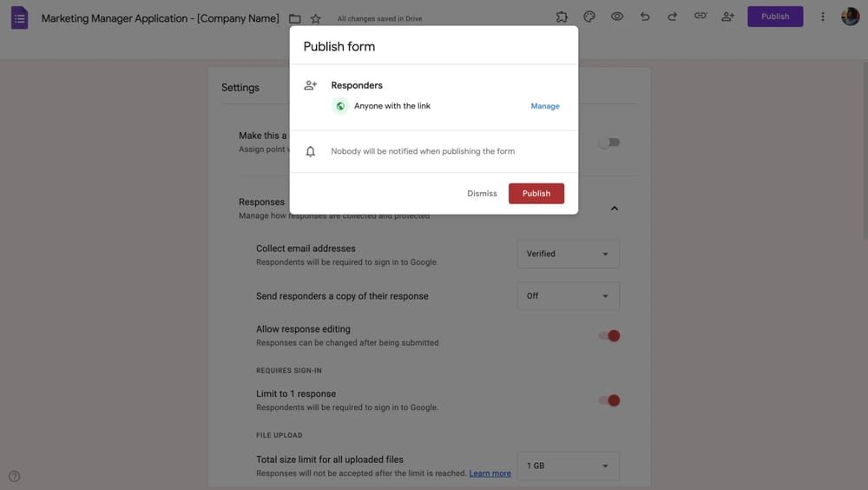
Task: Open the add-ons puzzle icon
Action: (x=562, y=17)
